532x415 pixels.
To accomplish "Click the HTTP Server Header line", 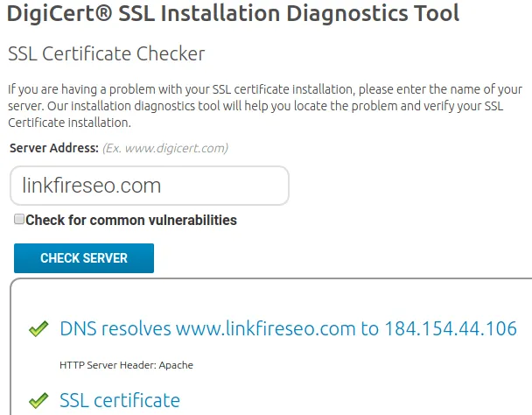I will pos(126,365).
